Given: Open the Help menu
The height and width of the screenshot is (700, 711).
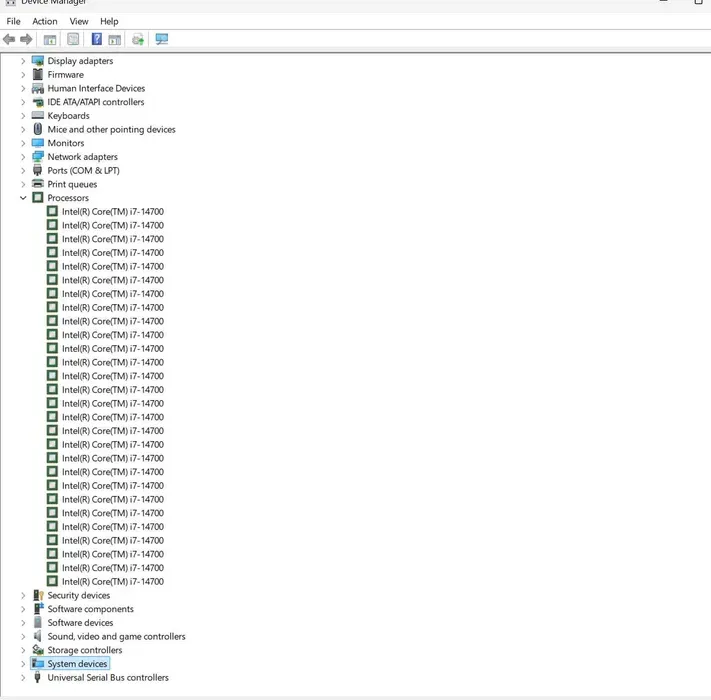Looking at the screenshot, I should [109, 21].
